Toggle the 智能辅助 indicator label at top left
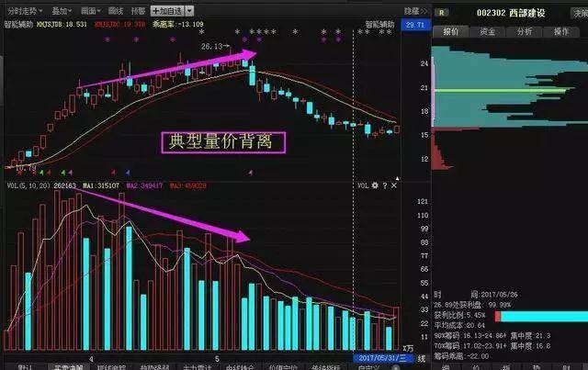Viewport: 588px width, 370px height. pyautogui.click(x=18, y=25)
